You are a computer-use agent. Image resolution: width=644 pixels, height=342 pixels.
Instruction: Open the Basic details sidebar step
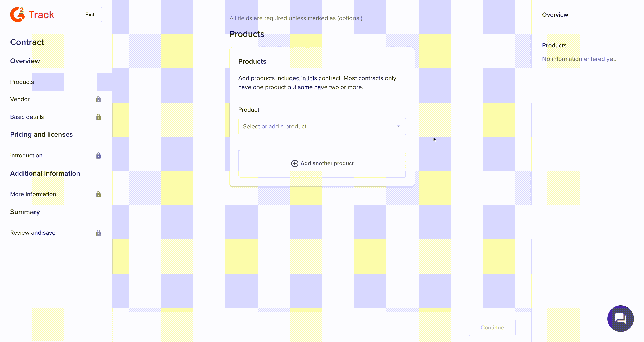(27, 117)
